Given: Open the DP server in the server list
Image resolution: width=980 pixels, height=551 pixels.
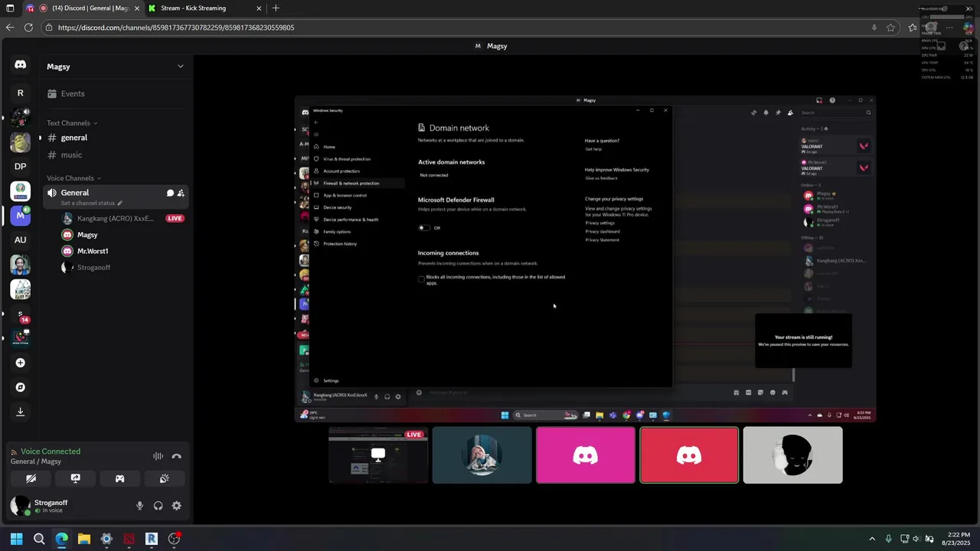Looking at the screenshot, I should point(20,166).
